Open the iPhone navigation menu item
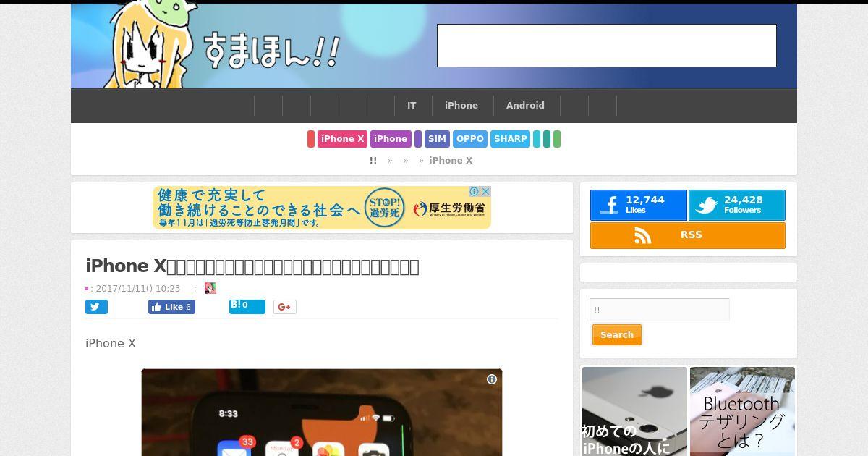Viewport: 868px width, 456px height. click(461, 106)
